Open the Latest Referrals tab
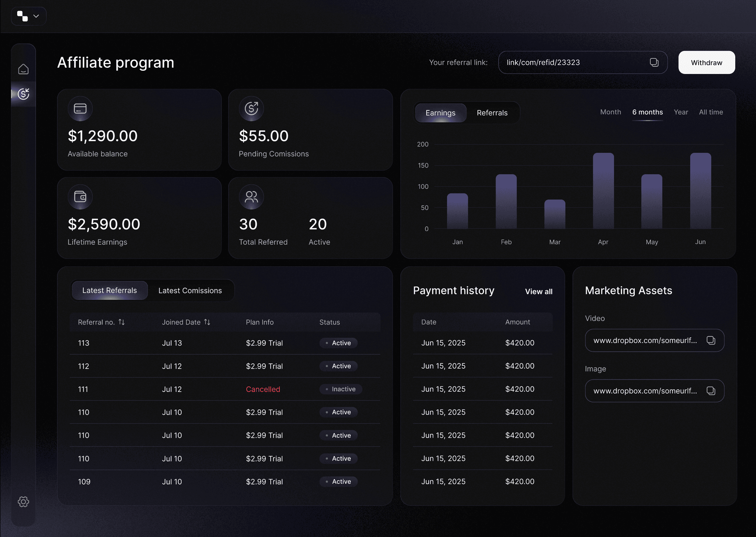Viewport: 756px width, 537px height. (109, 290)
